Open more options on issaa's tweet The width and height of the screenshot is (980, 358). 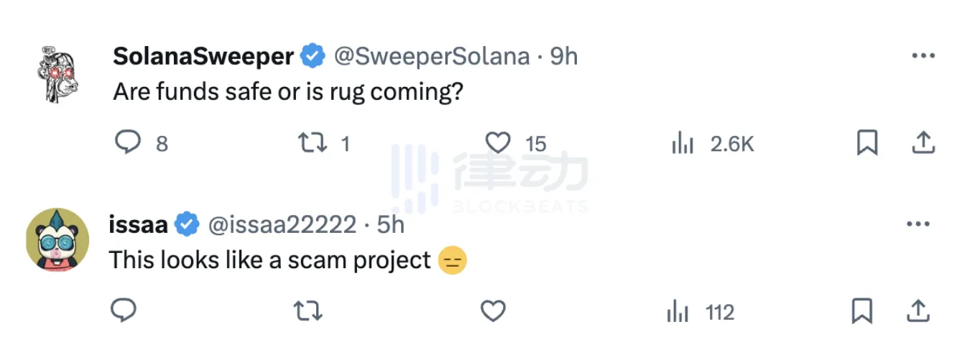917,224
